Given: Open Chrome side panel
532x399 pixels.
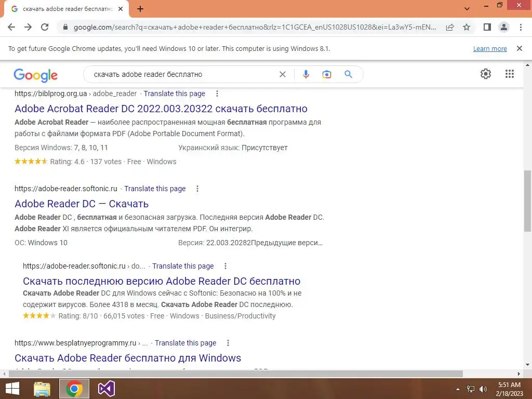Looking at the screenshot, I should [487, 27].
